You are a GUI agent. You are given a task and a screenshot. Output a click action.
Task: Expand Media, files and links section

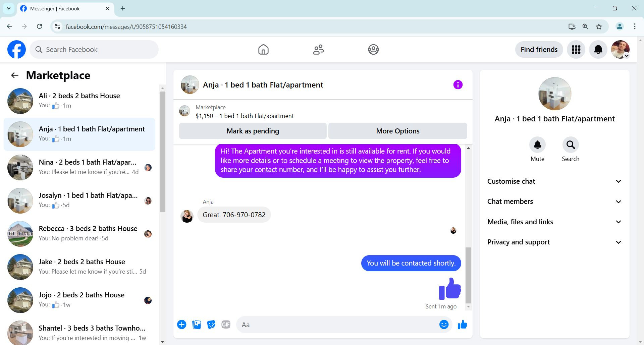[554, 222]
